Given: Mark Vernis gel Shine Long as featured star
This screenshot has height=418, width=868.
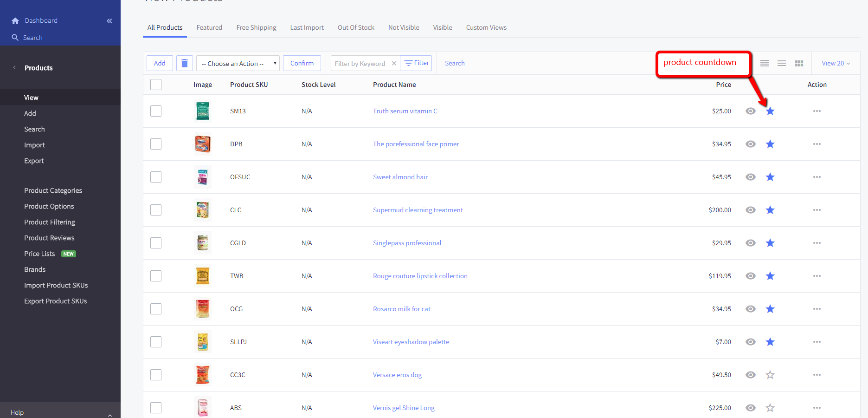Looking at the screenshot, I should 770,408.
